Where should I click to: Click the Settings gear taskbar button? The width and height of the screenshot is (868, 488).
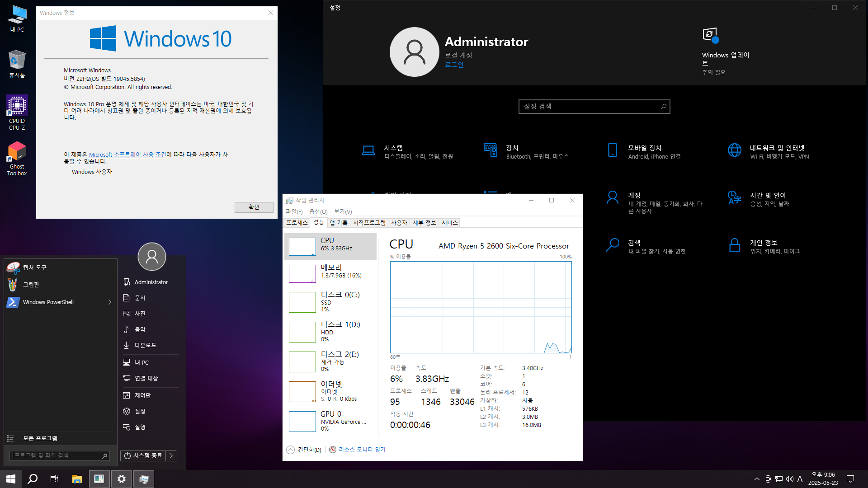point(122,479)
